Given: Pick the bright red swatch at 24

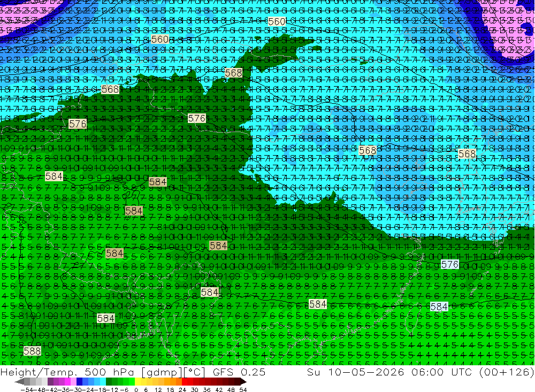Looking at the screenshot, I should (185, 382).
